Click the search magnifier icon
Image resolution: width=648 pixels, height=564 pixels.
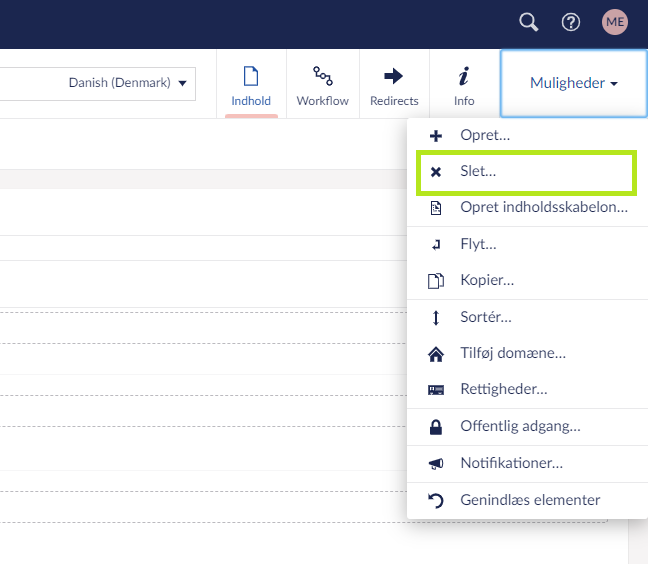tap(529, 22)
